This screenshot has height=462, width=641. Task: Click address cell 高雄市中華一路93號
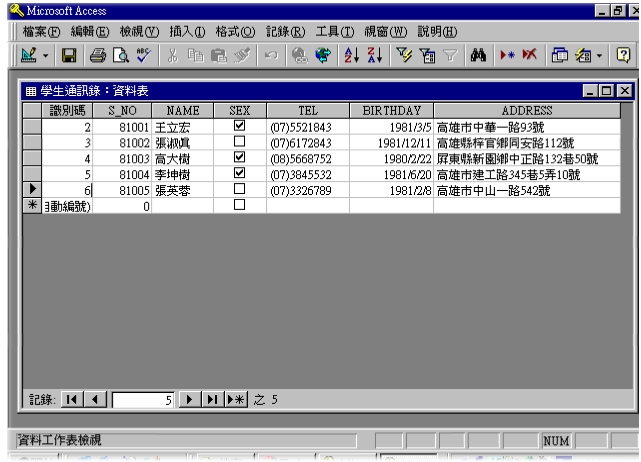527,127
